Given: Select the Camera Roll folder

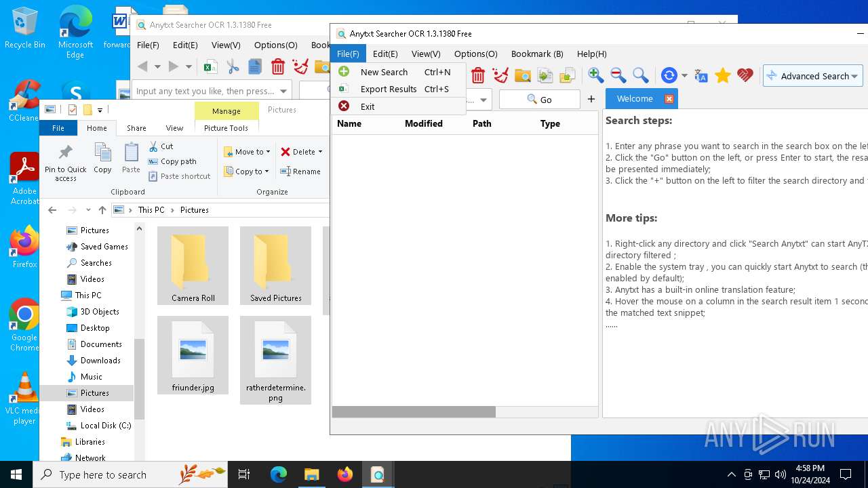Looking at the screenshot, I should [x=193, y=266].
